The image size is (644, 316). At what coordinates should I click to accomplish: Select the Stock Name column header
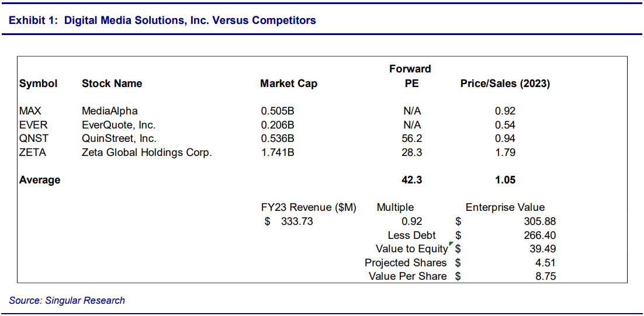click(x=112, y=84)
